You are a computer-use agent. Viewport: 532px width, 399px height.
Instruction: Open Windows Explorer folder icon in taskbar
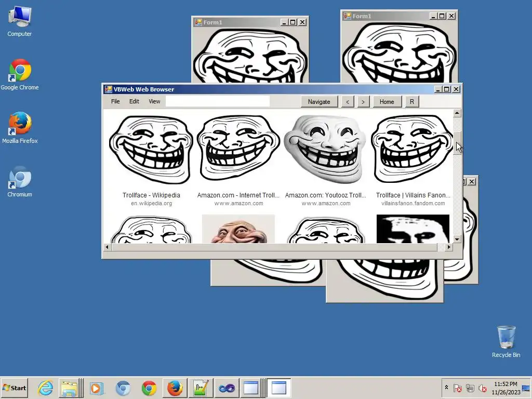coord(69,388)
